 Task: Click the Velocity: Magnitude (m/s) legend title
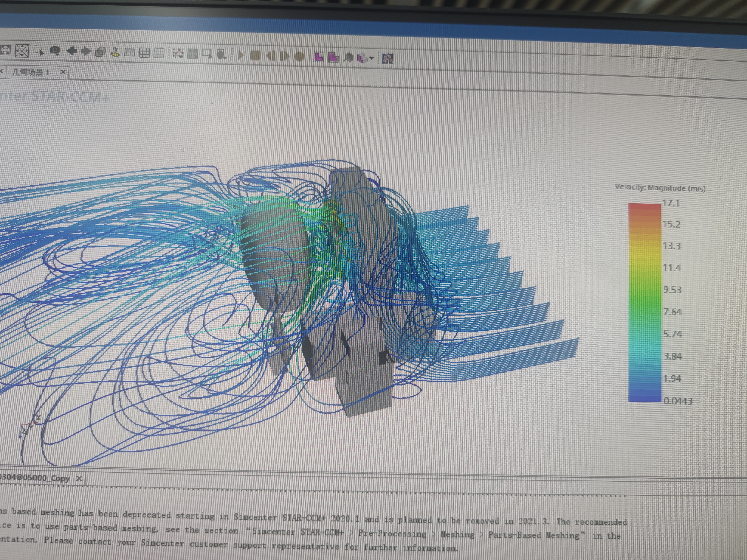point(660,188)
